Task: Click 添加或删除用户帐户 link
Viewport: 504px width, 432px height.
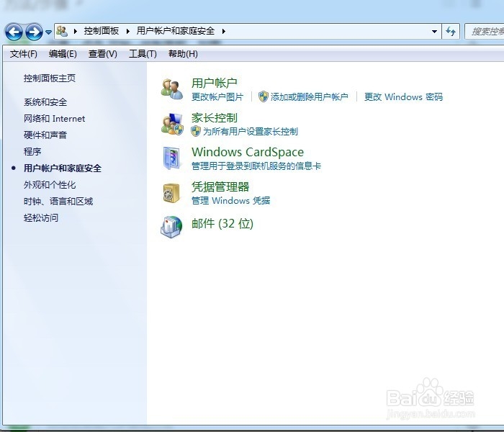Action: coord(309,96)
